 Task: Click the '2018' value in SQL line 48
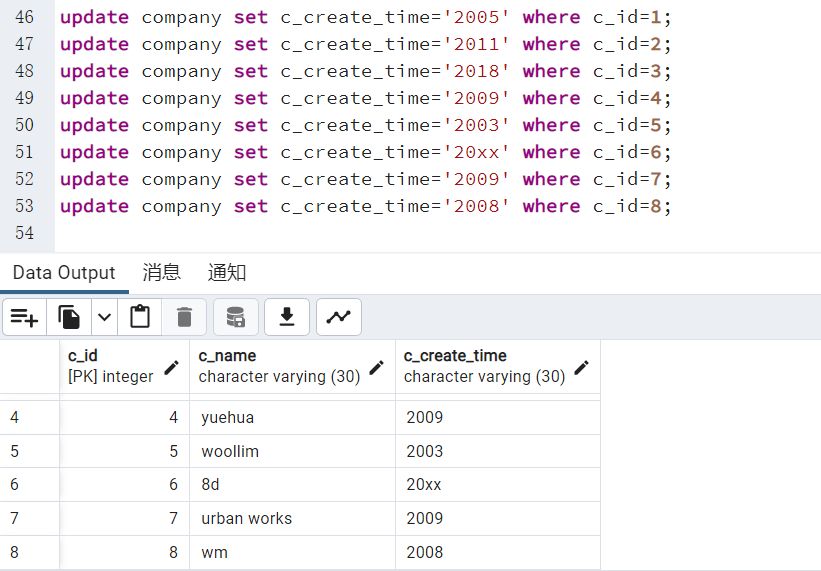[476, 71]
